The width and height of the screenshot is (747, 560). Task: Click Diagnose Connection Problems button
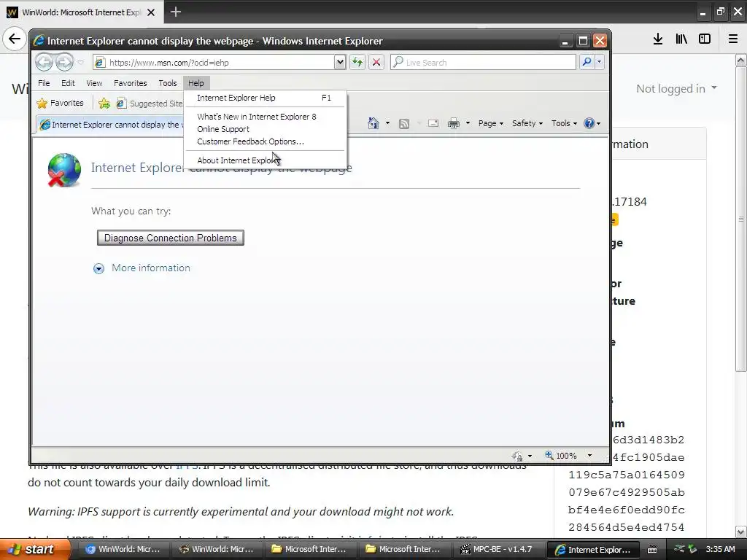pyautogui.click(x=171, y=238)
